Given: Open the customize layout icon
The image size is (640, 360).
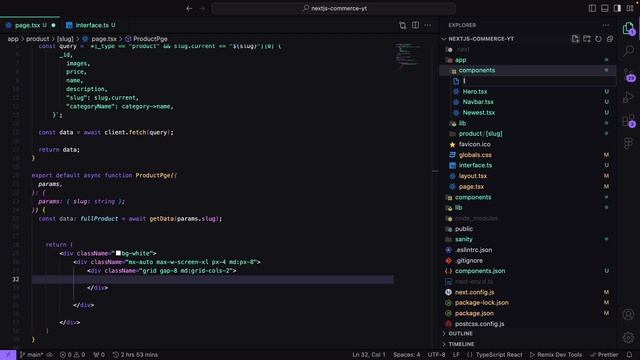Looking at the screenshot, I should tap(630, 8).
